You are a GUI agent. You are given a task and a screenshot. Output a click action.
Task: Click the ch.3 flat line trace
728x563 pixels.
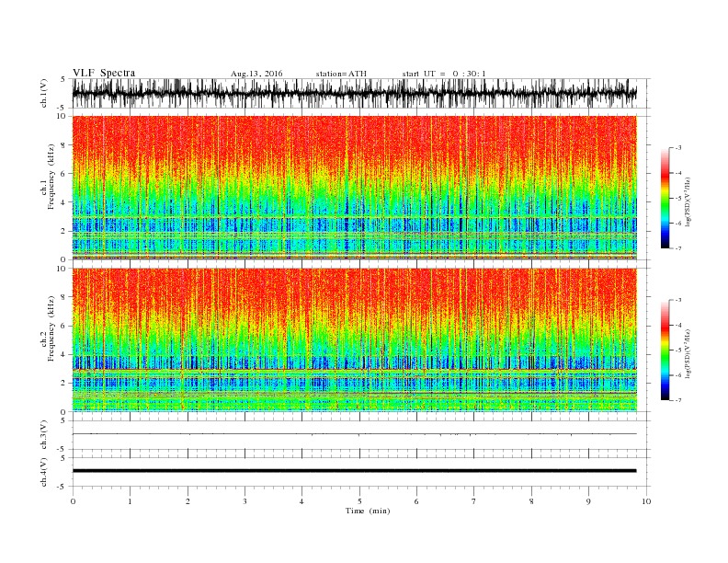coord(354,434)
